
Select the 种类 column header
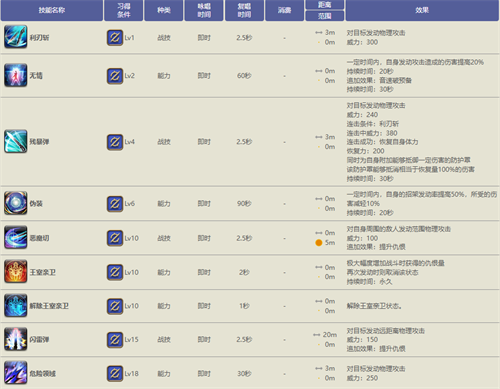pyautogui.click(x=163, y=10)
